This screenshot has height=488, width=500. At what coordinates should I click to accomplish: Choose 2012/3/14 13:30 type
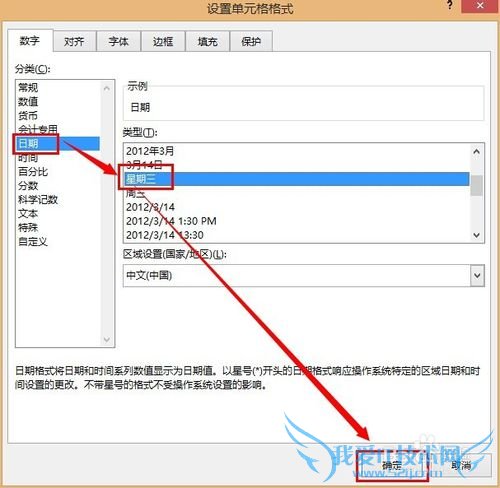(297, 235)
